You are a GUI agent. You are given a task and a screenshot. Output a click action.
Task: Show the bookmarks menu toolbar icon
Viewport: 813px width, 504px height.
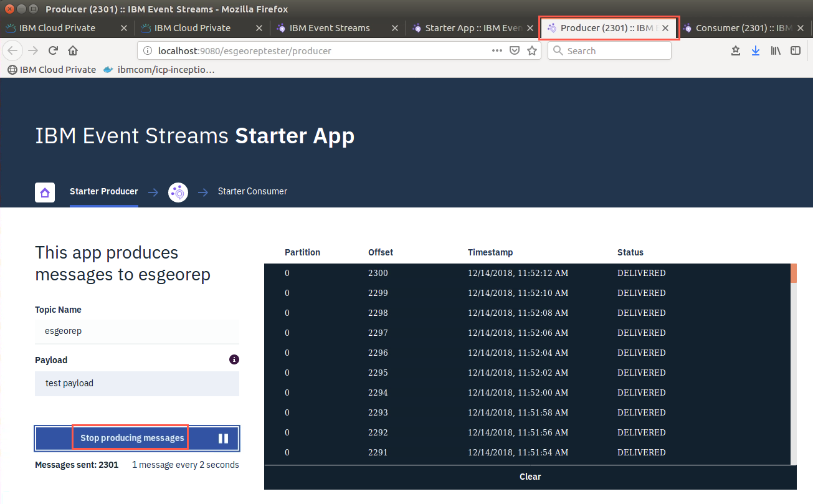pyautogui.click(x=736, y=51)
